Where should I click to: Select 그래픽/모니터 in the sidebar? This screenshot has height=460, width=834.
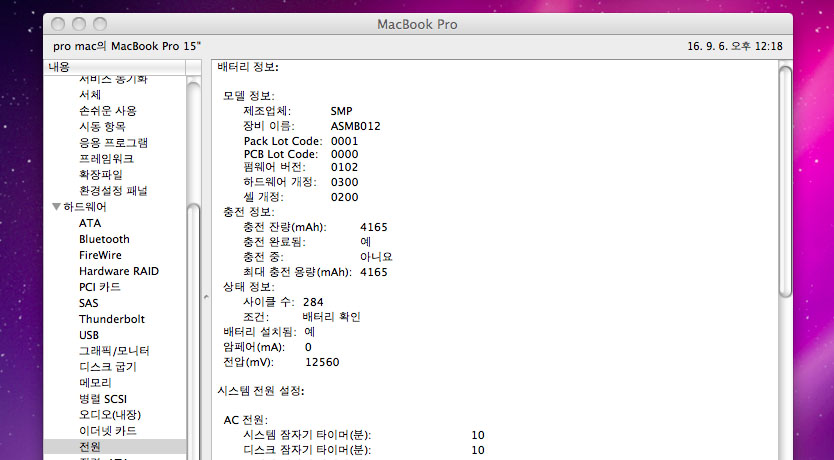pos(113,351)
